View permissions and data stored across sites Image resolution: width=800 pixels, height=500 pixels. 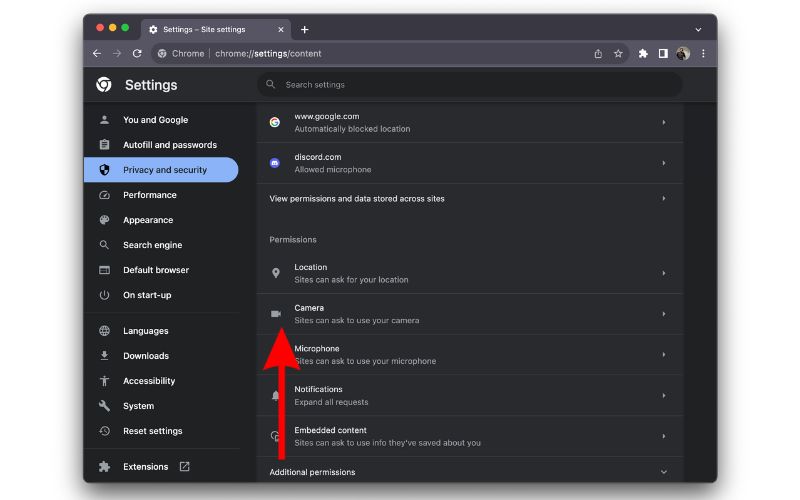click(x=468, y=199)
